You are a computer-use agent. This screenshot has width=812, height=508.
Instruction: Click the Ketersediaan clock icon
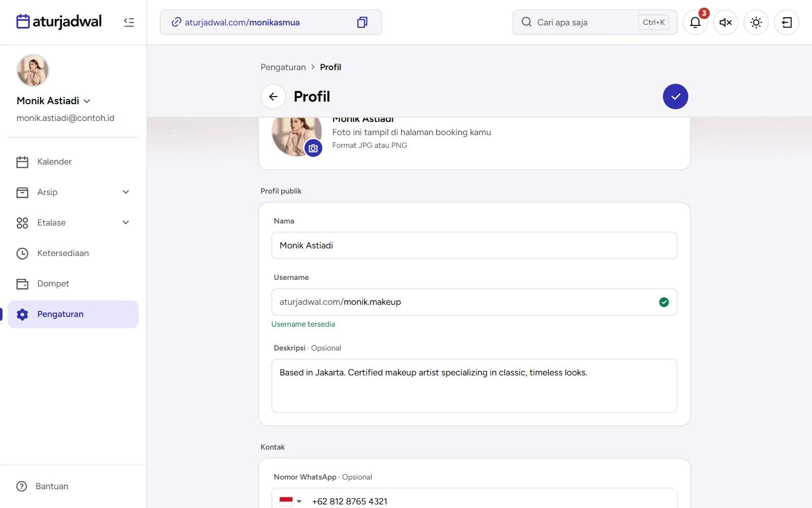point(22,253)
